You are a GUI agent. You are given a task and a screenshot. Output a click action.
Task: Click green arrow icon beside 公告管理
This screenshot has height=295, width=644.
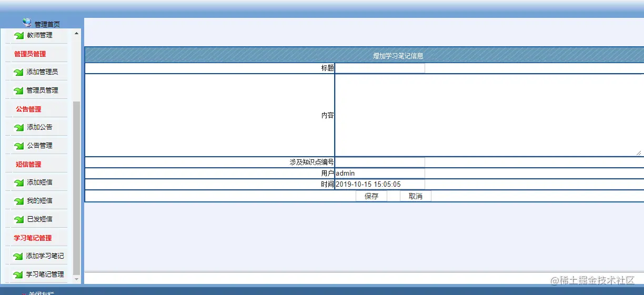pos(19,146)
